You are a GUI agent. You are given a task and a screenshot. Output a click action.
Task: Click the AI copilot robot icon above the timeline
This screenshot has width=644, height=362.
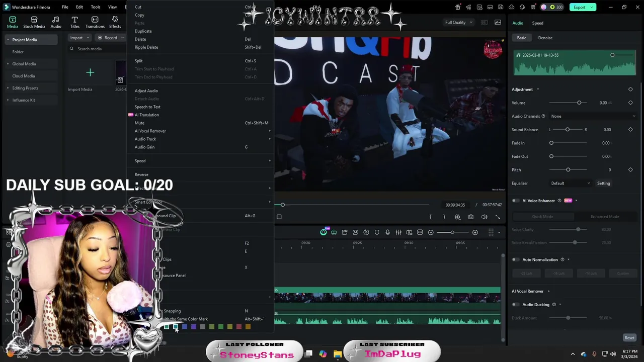pos(324,232)
